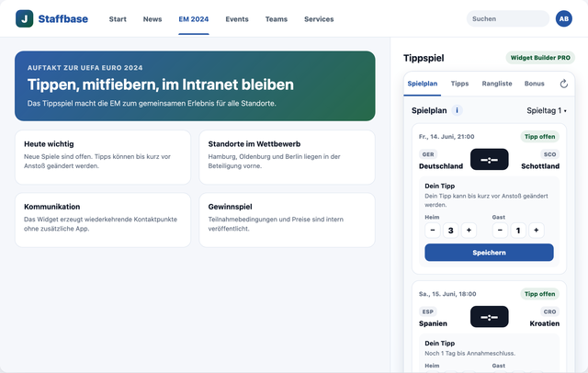
Task: Decrease Gast goals for Schottland
Action: 500,231
